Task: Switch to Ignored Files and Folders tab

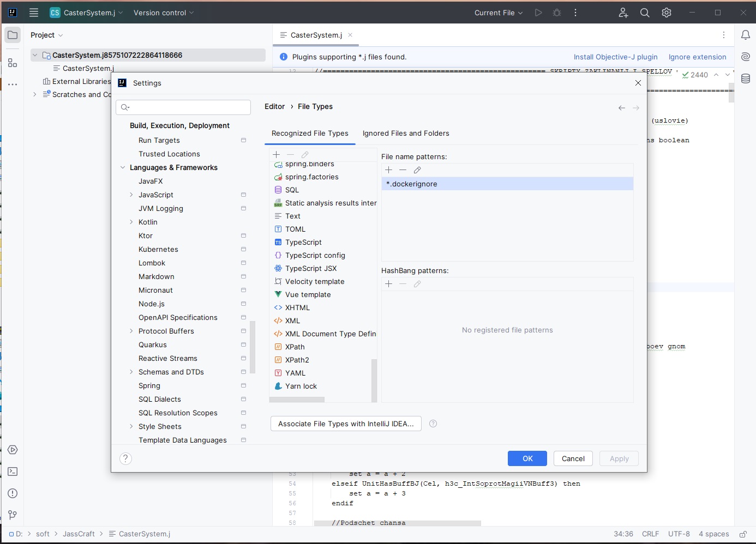Action: 406,133
